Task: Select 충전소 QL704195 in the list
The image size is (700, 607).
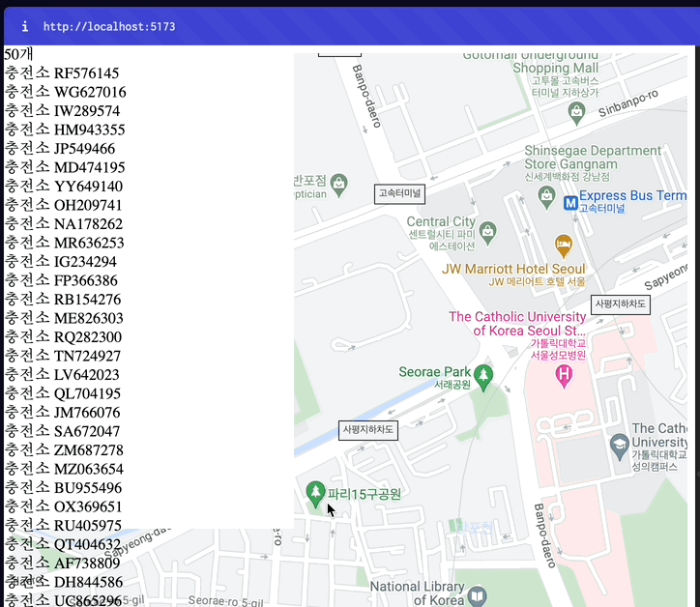Action: point(63,393)
